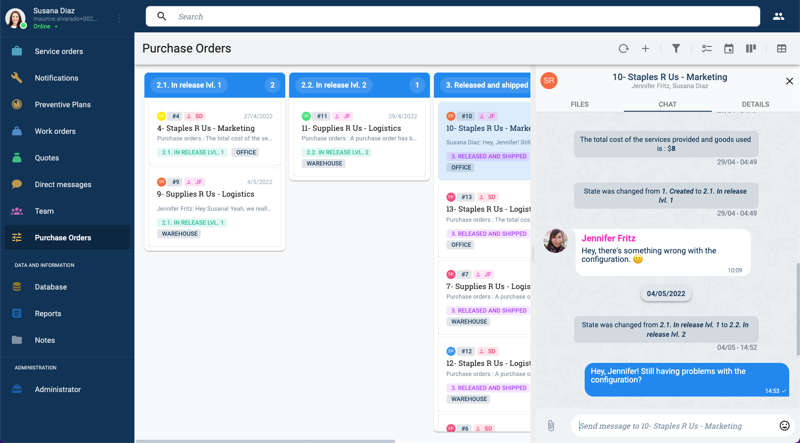Click Susana Diaz profile avatar
The image size is (800, 443).
pos(15,18)
